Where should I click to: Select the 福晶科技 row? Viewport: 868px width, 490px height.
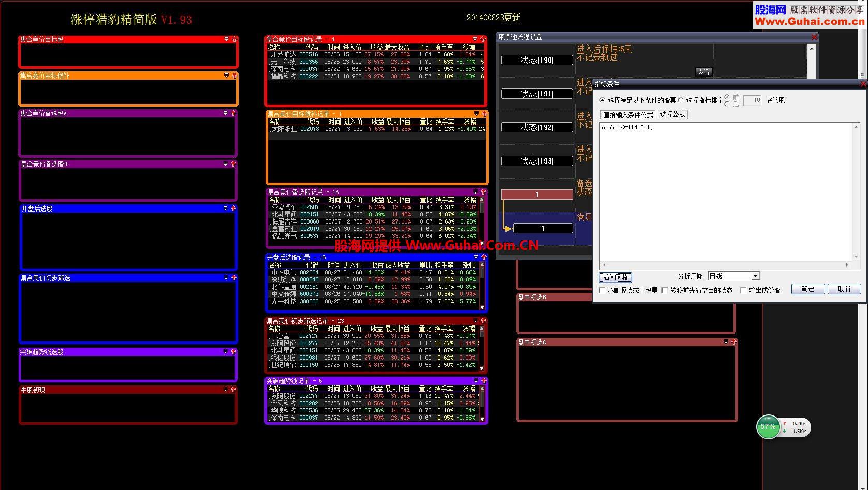[x=376, y=76]
